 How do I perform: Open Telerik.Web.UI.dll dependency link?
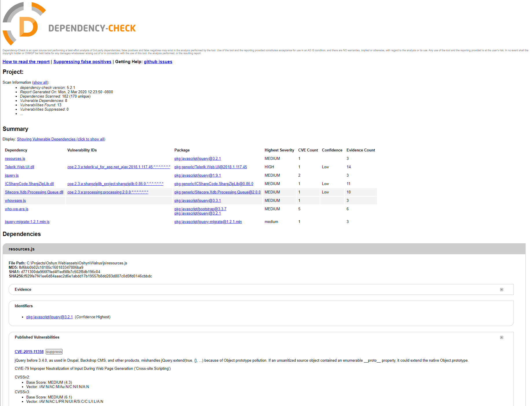click(19, 167)
